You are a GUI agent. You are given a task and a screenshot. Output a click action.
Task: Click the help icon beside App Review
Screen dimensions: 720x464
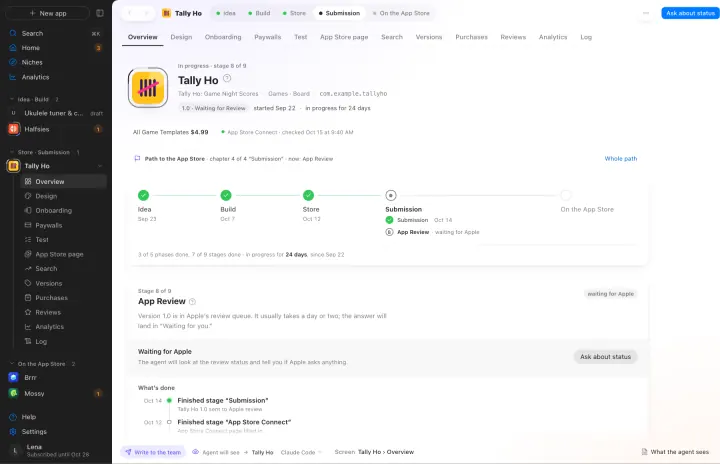[x=192, y=302]
